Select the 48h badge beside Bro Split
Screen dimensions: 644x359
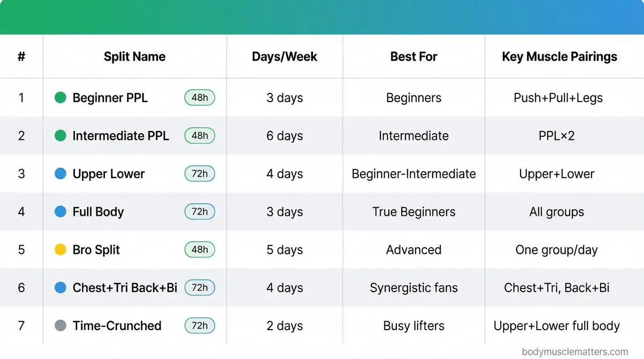[200, 249]
